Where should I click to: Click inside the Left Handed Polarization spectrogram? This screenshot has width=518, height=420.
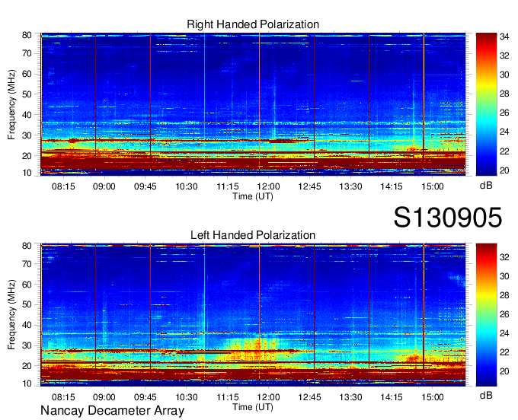click(253, 315)
